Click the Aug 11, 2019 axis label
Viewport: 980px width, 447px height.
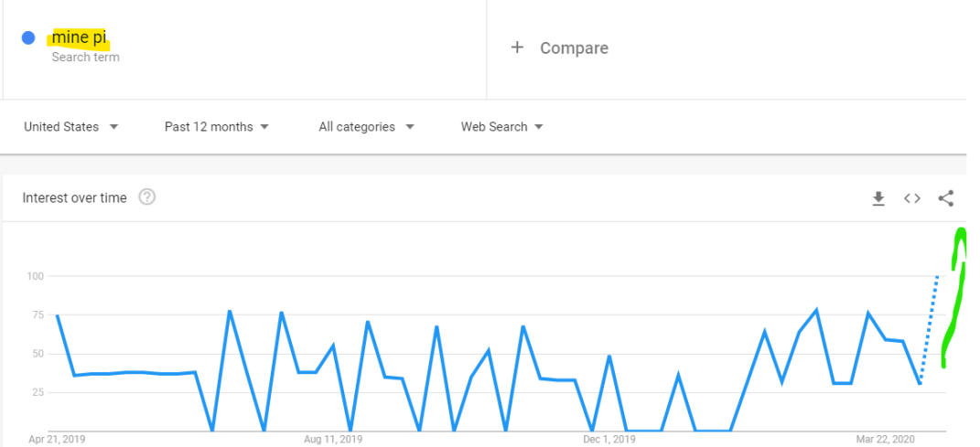coord(333,440)
